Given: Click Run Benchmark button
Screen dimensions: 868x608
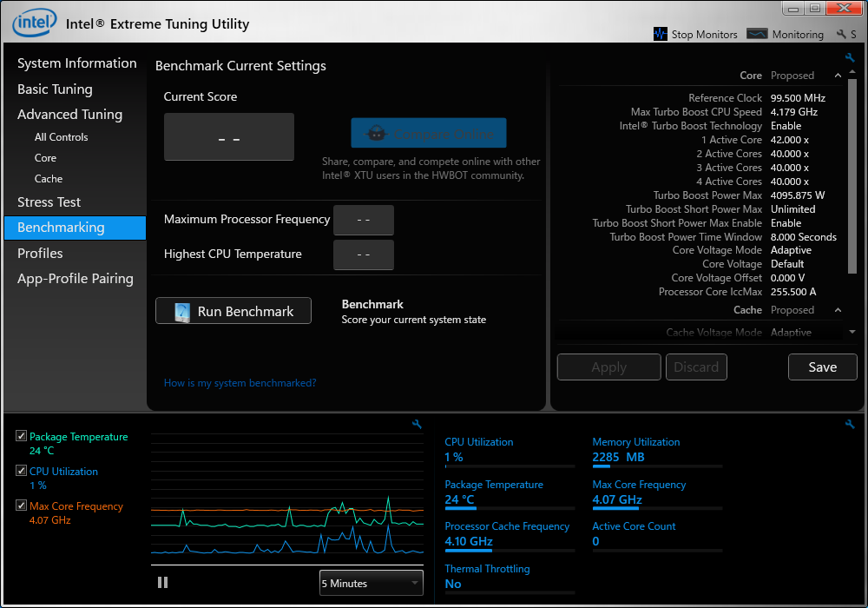Looking at the screenshot, I should point(233,311).
